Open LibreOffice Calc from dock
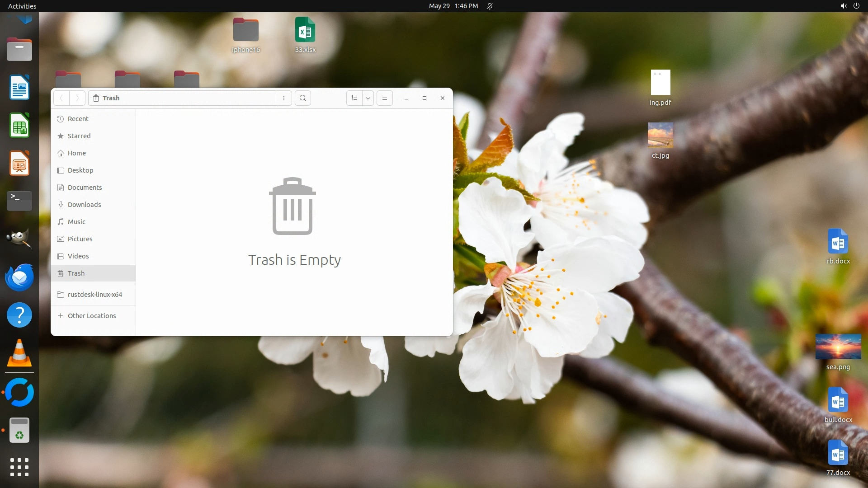This screenshot has width=868, height=488. pyautogui.click(x=19, y=125)
